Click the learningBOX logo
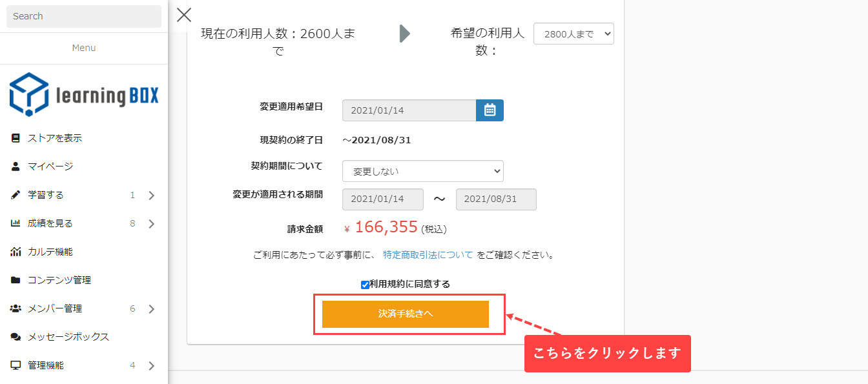Screen dimensions: 868x384 [x=84, y=95]
